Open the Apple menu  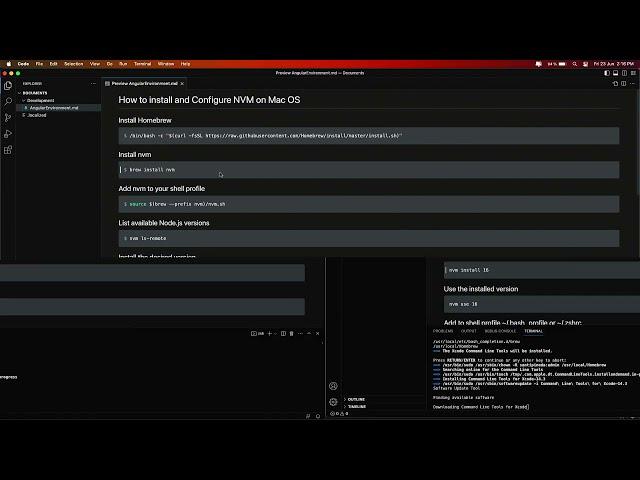[9, 64]
